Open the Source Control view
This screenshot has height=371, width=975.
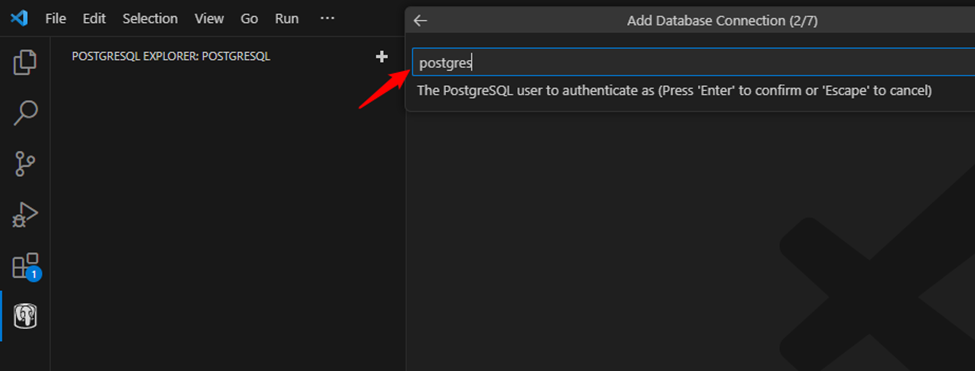(25, 163)
